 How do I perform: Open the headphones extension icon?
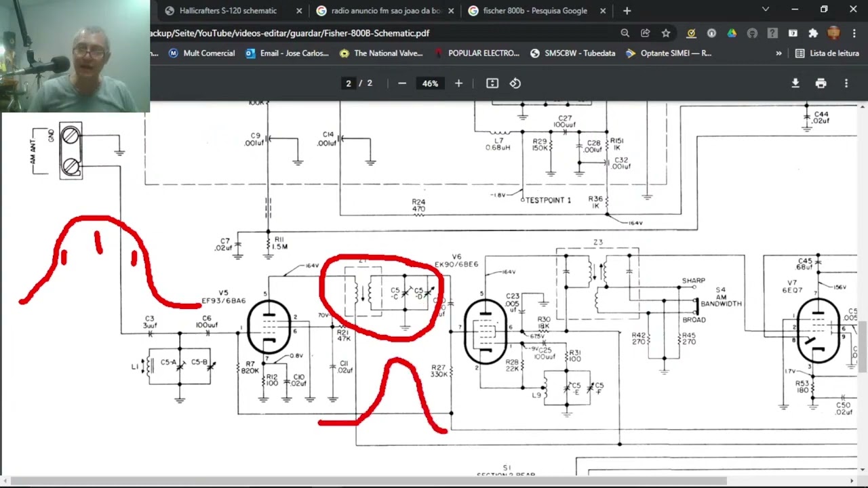[752, 33]
